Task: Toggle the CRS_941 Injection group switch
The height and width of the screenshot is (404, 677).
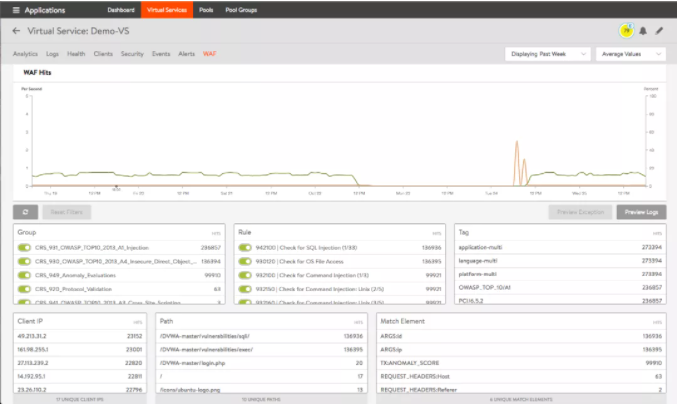Action: 24,245
